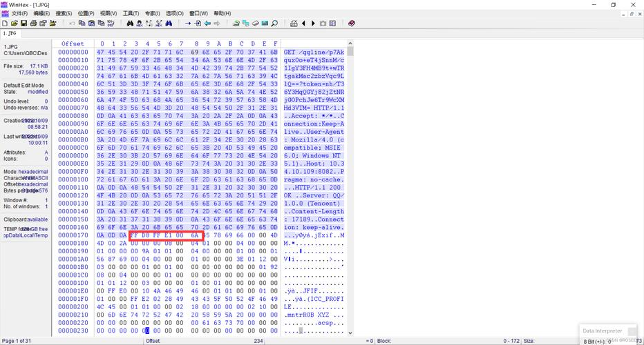Close the inner 1.JPG document window
This screenshot has height=345, width=644.
pyautogui.click(x=640, y=14)
